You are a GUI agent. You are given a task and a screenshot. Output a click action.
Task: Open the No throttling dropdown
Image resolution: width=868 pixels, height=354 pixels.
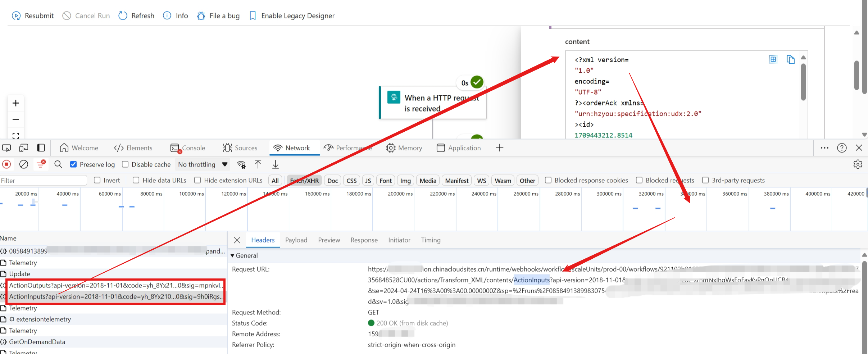coord(203,164)
